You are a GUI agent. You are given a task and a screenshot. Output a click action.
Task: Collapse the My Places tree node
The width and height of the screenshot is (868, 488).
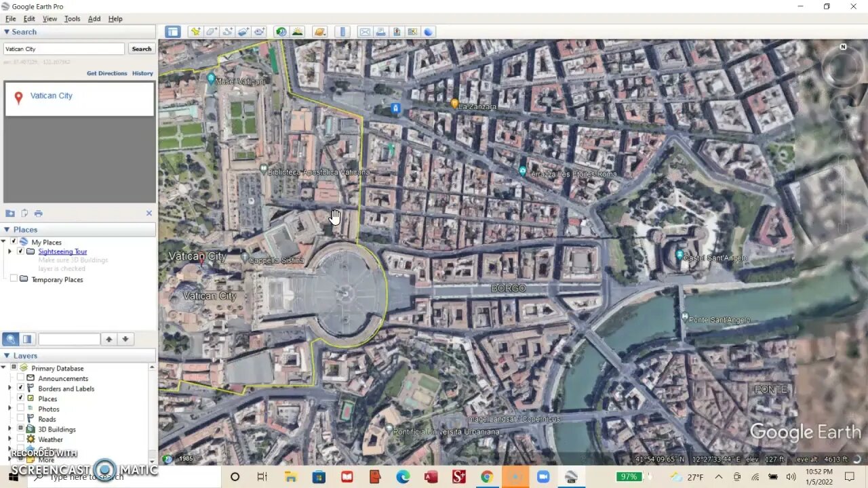[x=4, y=241]
